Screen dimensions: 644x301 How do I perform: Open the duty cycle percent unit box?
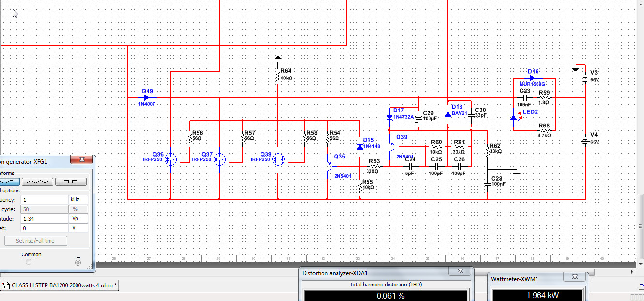(x=78, y=209)
